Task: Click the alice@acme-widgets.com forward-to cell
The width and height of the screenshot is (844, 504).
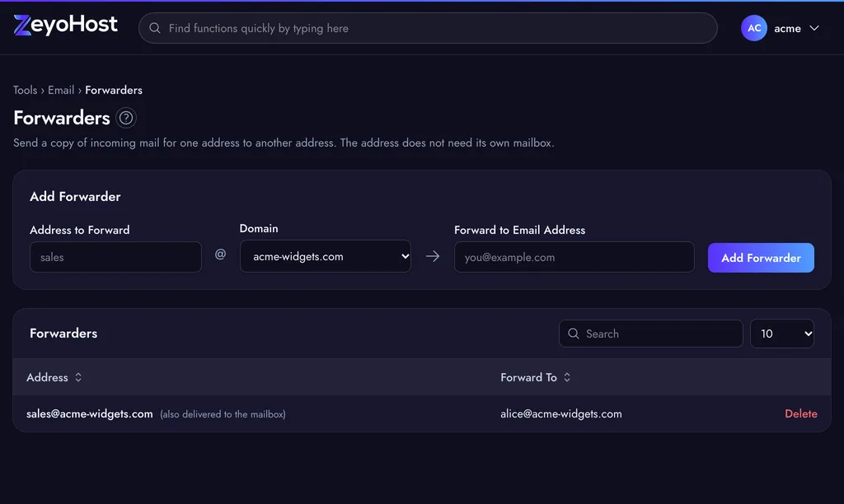Action: [560, 413]
